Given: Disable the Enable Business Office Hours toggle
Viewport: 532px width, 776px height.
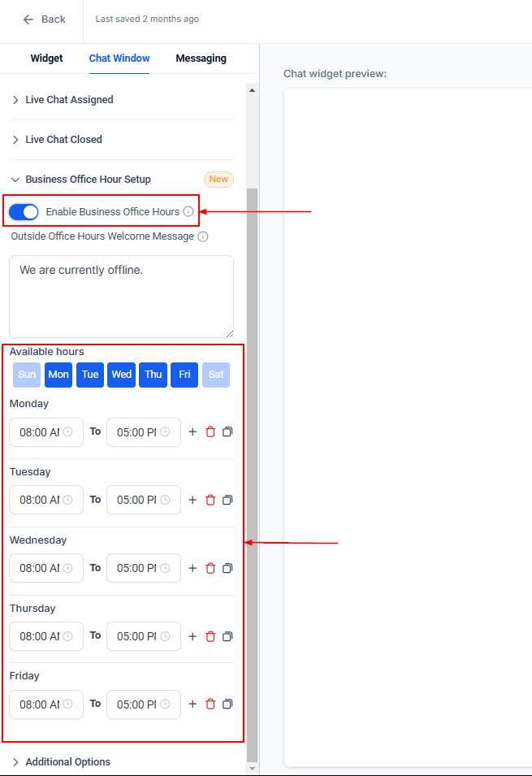Looking at the screenshot, I should 24,212.
